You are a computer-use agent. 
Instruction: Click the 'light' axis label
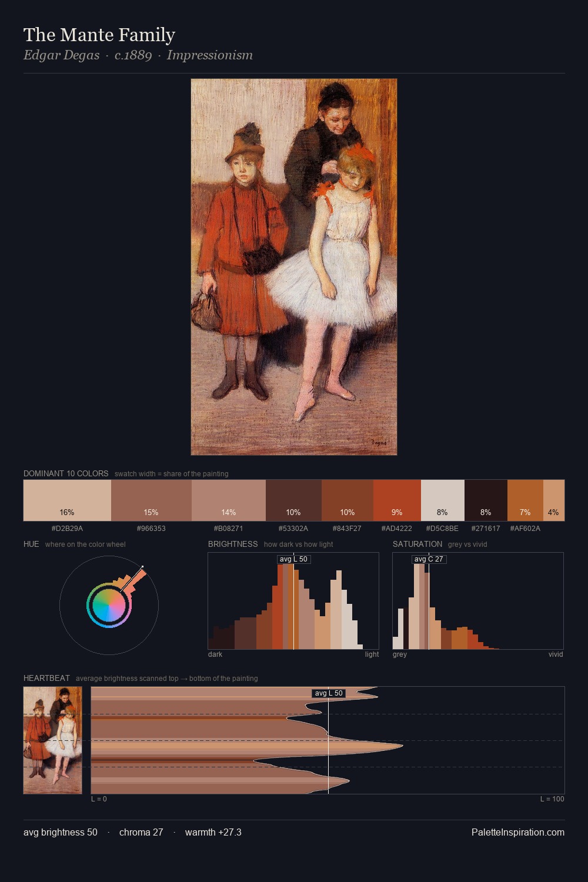click(x=372, y=654)
